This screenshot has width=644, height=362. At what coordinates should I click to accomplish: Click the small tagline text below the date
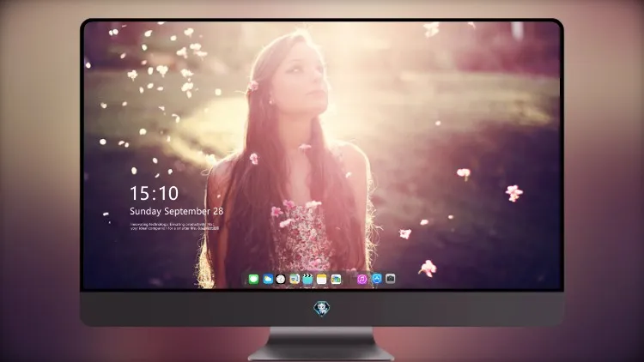(174, 226)
